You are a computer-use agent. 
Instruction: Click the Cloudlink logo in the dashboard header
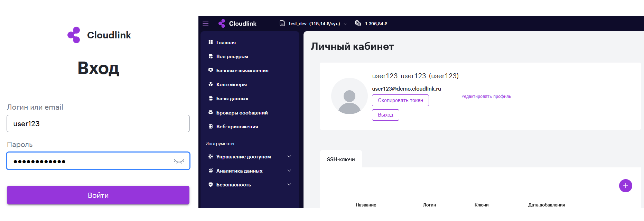[x=237, y=24]
